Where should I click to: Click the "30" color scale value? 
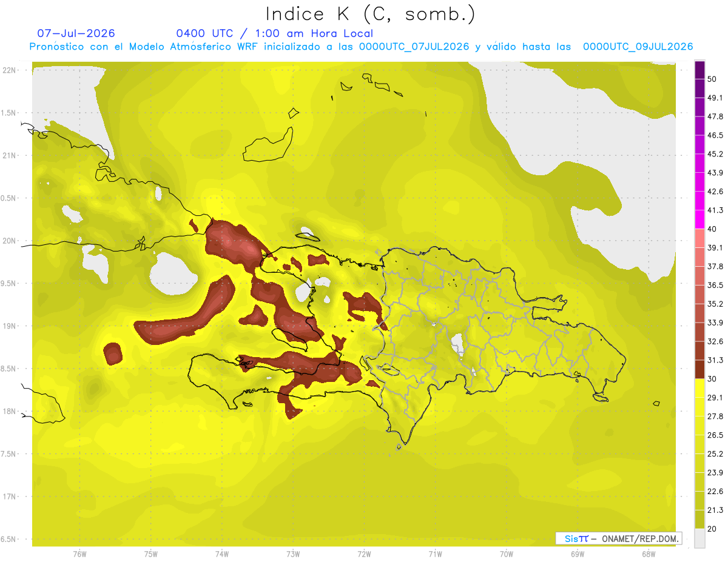pyautogui.click(x=713, y=379)
